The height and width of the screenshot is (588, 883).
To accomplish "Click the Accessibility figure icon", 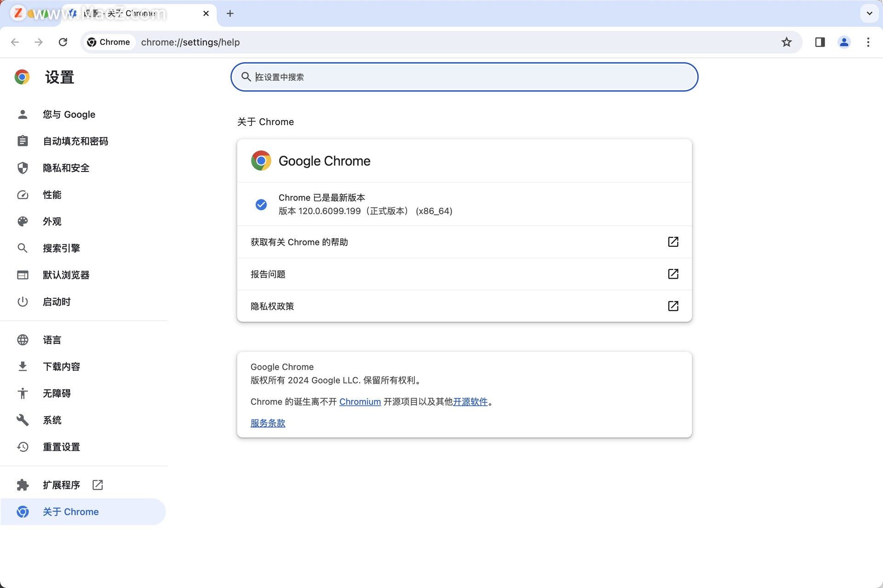I will 23,393.
